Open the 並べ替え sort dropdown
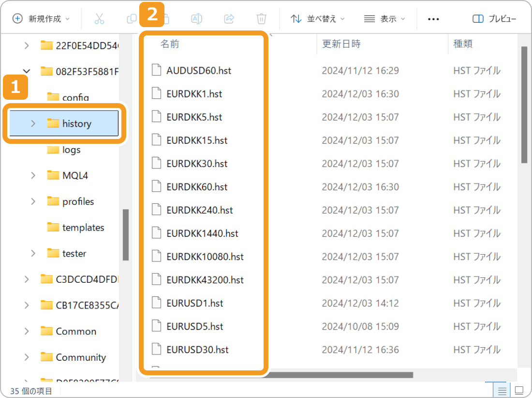Viewport: 532px width, 398px height. click(318, 19)
